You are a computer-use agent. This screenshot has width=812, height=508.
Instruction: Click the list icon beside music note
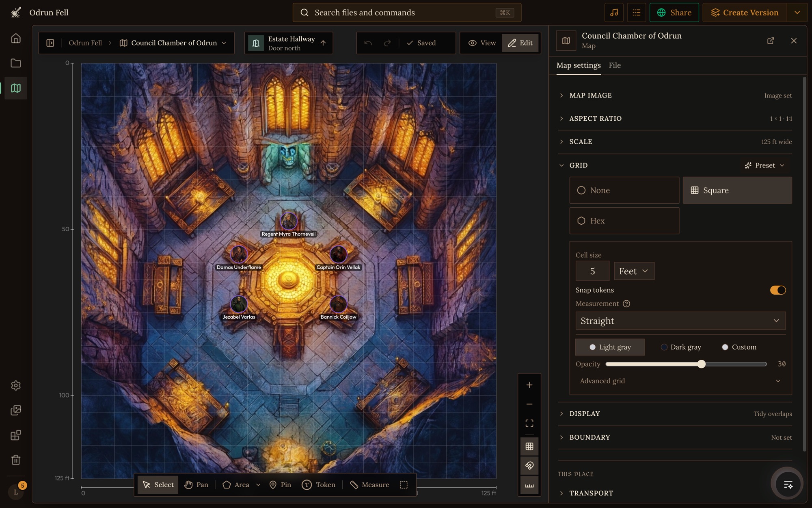click(636, 13)
